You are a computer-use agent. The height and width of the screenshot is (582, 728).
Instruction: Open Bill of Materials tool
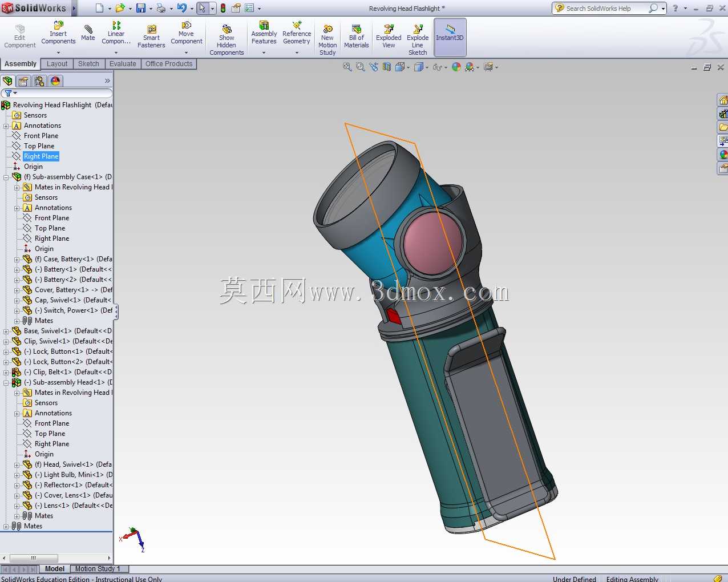point(357,37)
